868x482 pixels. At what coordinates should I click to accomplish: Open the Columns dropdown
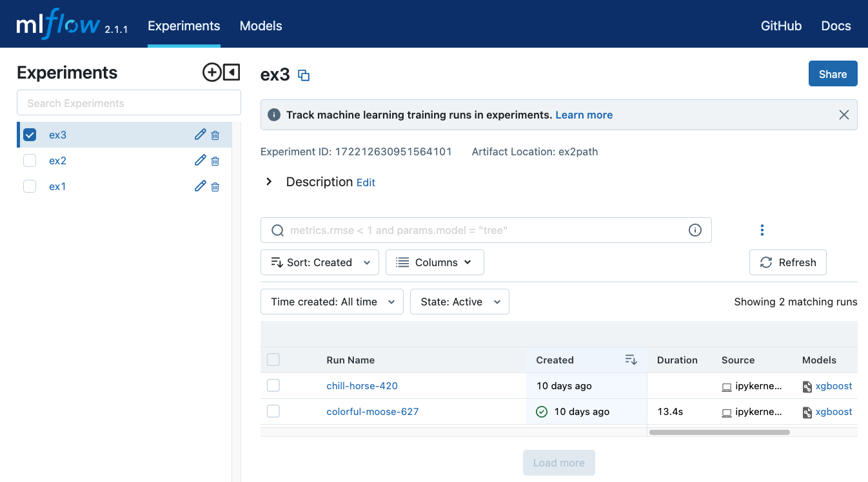coord(434,262)
